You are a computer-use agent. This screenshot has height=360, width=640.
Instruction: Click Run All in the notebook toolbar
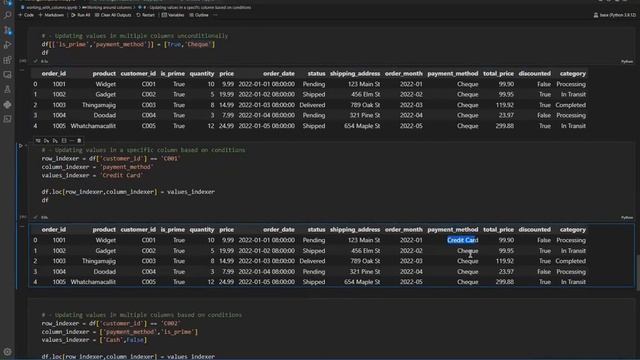pos(80,15)
